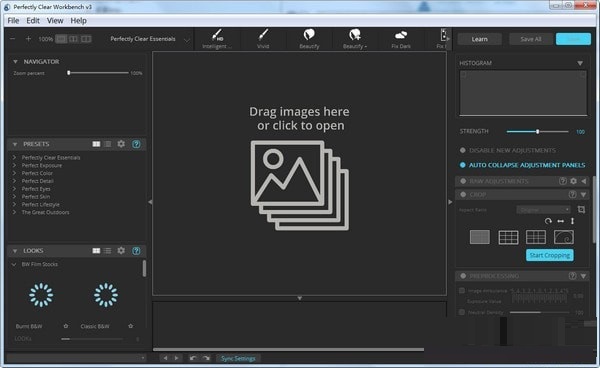Adjust the Strength slider
The image size is (600, 368).
click(537, 132)
